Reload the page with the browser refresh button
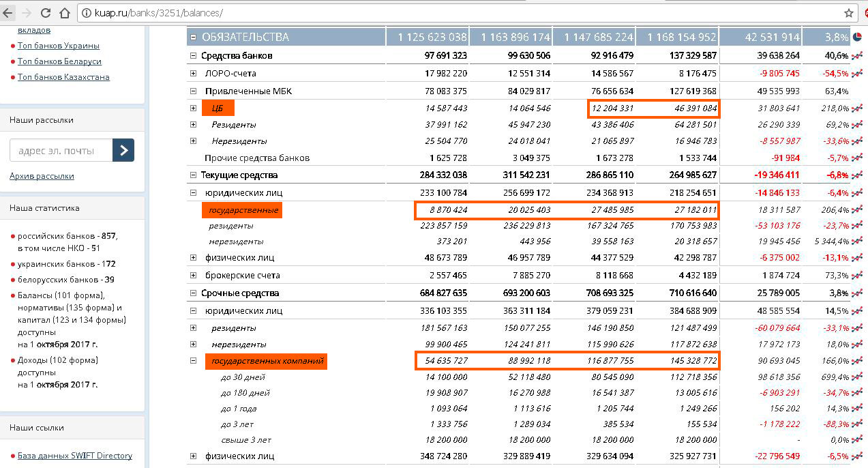This screenshot has width=868, height=468. click(46, 13)
